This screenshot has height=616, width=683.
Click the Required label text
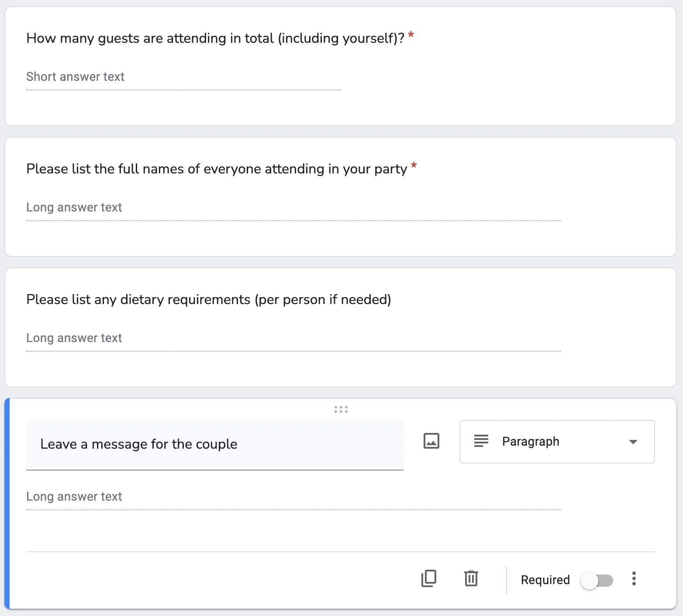click(x=545, y=580)
